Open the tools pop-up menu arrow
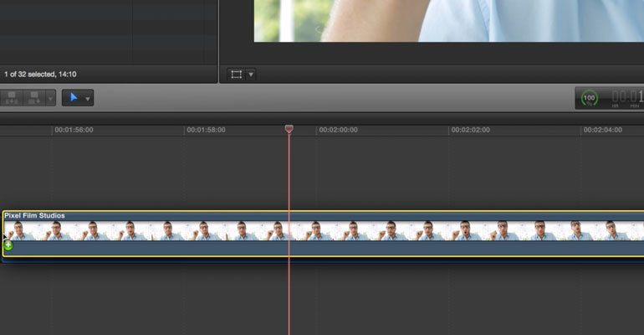This screenshot has height=335, width=644. [88, 99]
